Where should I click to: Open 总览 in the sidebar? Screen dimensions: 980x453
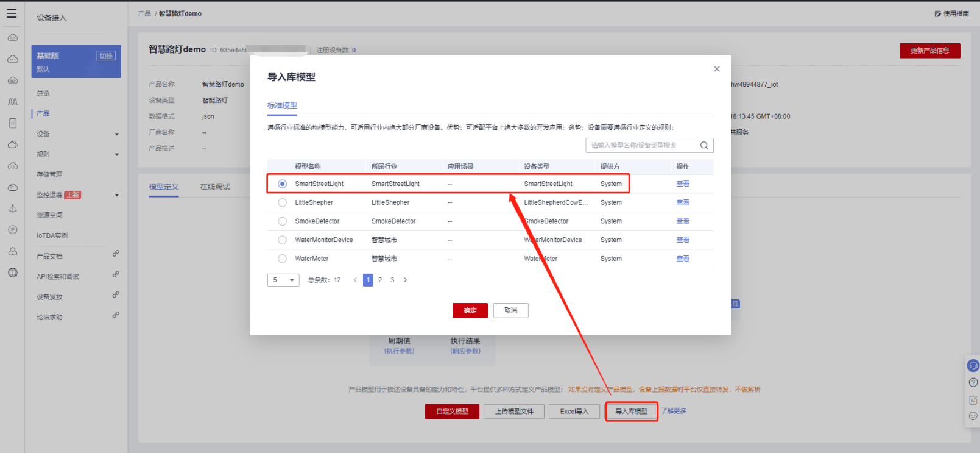[43, 93]
